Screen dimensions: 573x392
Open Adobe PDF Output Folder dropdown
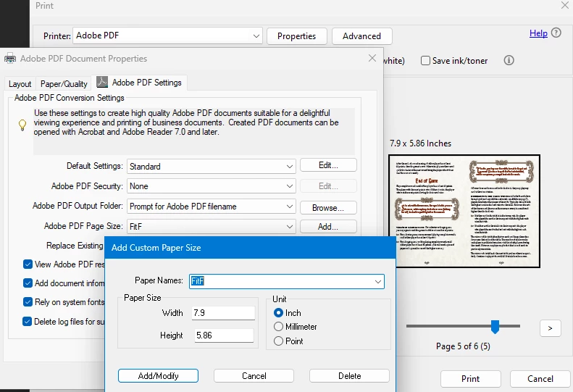coord(212,207)
